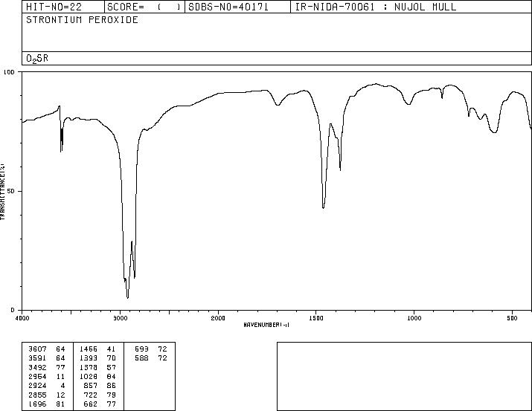Select peak table entry 2855
This screenshot has width=532, height=411.
click(37, 395)
